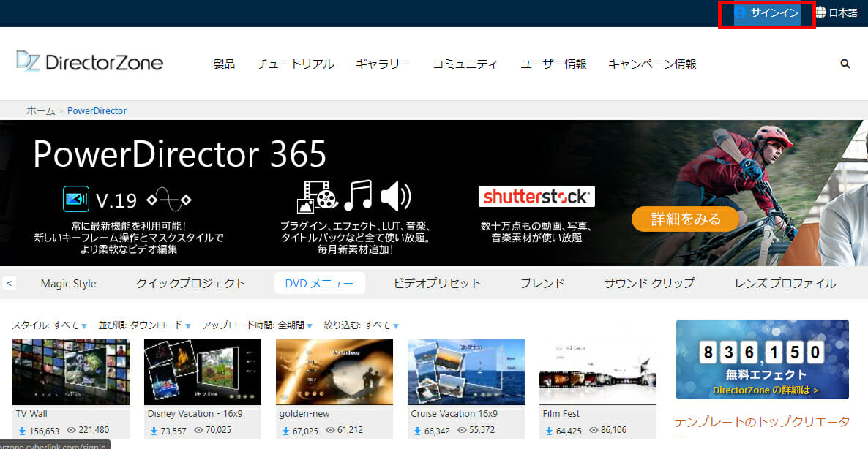
Task: Click the globe language icon
Action: coord(821,12)
